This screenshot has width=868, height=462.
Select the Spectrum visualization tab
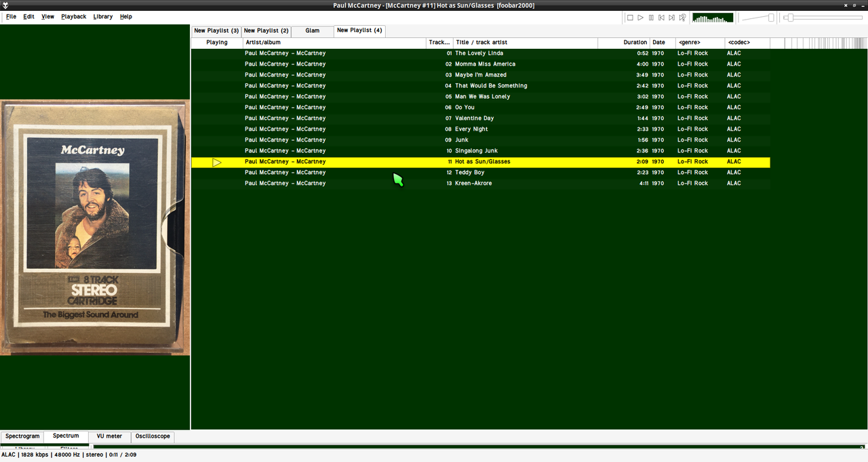pos(66,436)
